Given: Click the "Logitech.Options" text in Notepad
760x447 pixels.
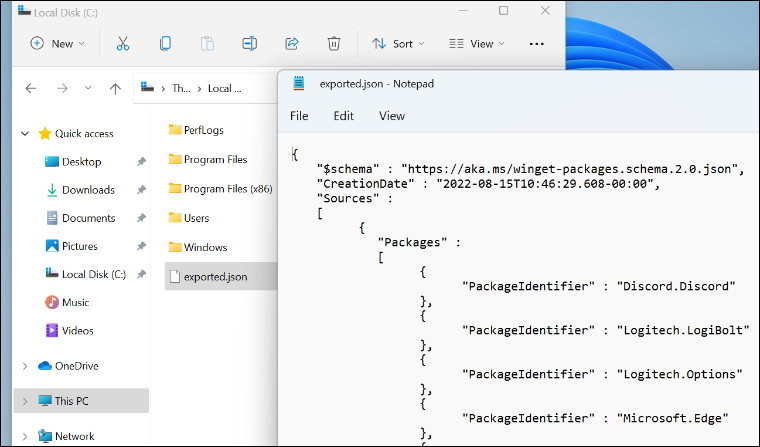Looking at the screenshot, I should click(x=680, y=374).
